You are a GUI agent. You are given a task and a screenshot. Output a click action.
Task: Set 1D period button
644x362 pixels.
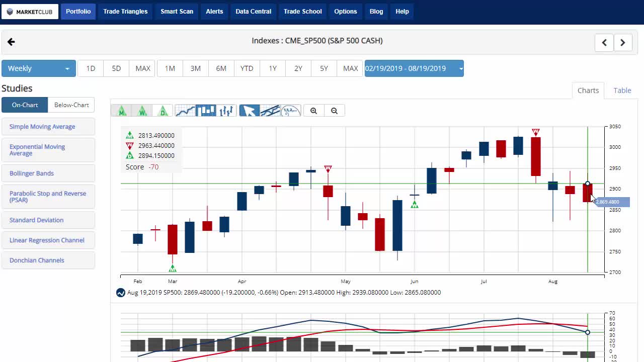[x=91, y=68]
